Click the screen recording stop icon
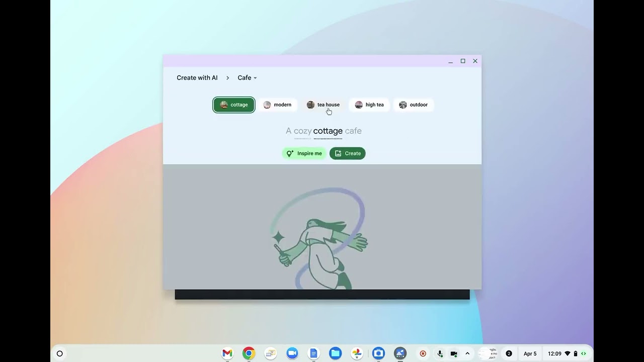Screen dimensions: 644x362 (423, 353)
